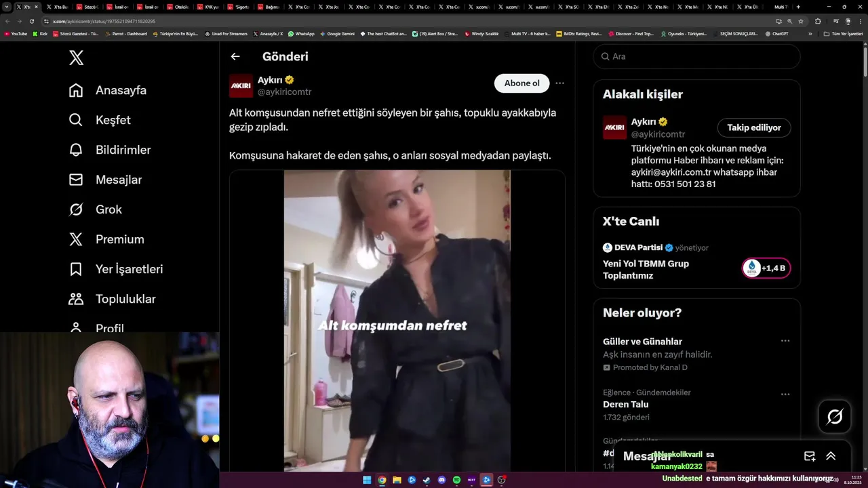The width and height of the screenshot is (868, 488).
Task: Open Google Gemini bookmark
Action: click(337, 34)
